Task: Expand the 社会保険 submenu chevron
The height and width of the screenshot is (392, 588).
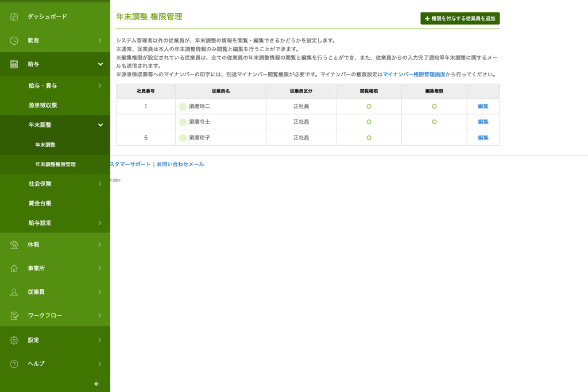Action: pos(100,184)
